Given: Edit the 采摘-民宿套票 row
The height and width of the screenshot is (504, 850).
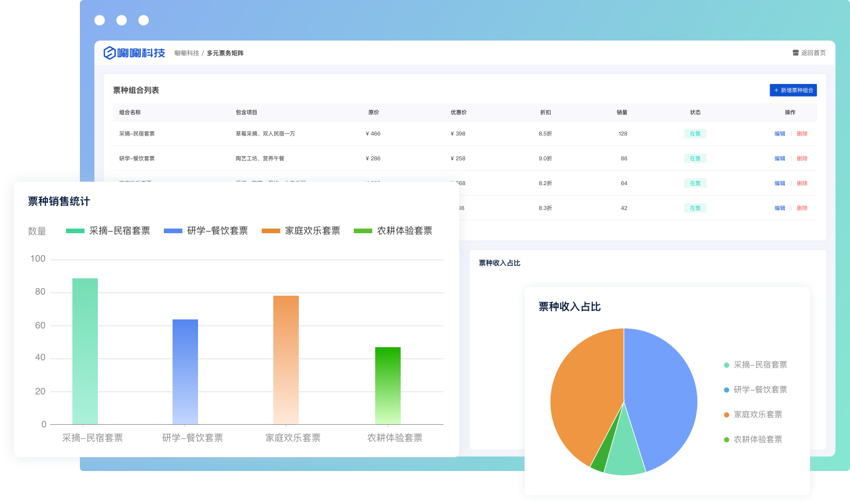Looking at the screenshot, I should point(779,134).
